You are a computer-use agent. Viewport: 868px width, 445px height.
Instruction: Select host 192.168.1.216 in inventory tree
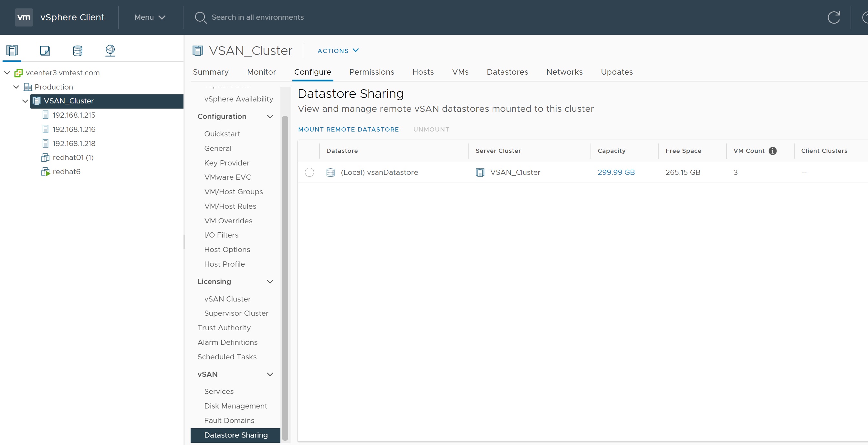pos(74,129)
